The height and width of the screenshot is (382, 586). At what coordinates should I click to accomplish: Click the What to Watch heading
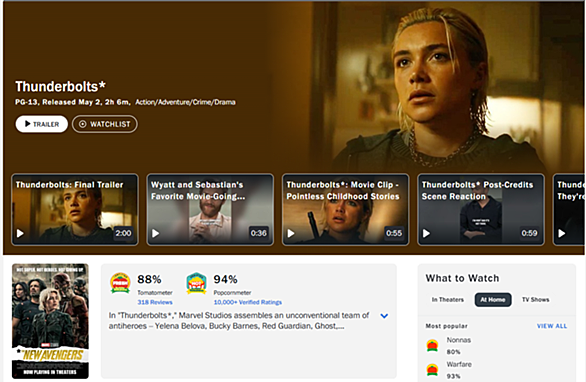462,278
